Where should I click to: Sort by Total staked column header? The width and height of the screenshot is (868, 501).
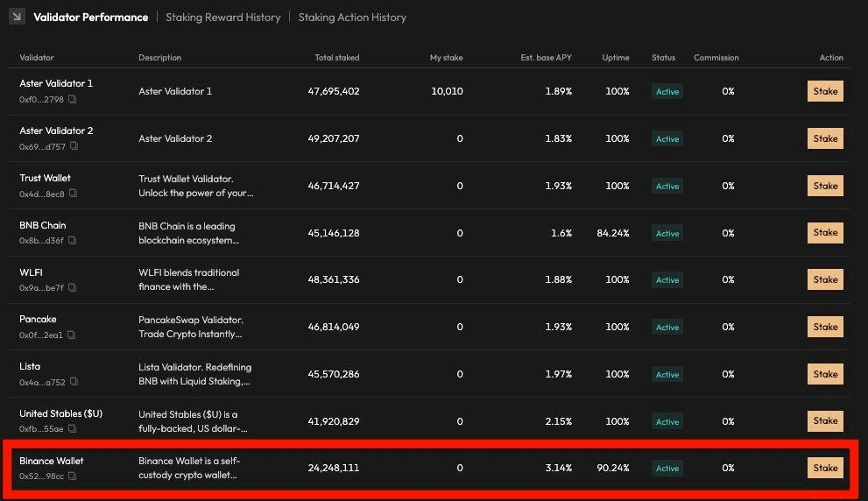[x=336, y=58]
